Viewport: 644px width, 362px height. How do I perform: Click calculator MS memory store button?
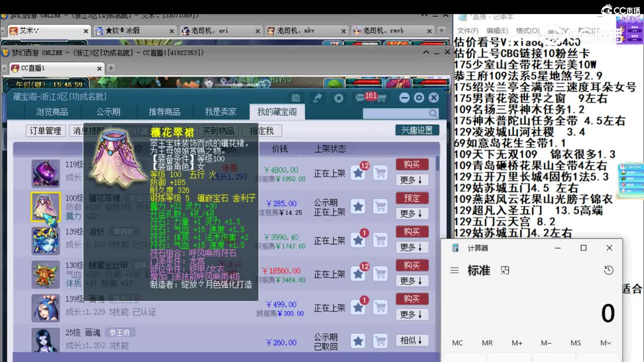[576, 343]
